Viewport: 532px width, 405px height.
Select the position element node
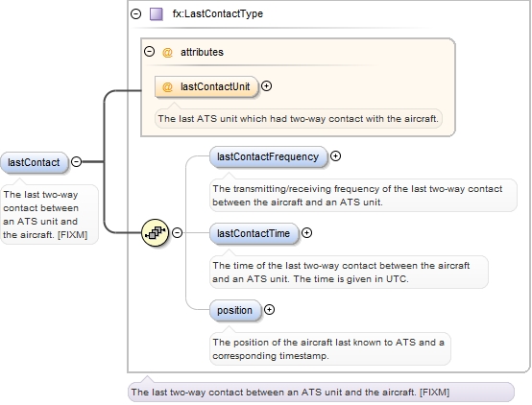235,310
